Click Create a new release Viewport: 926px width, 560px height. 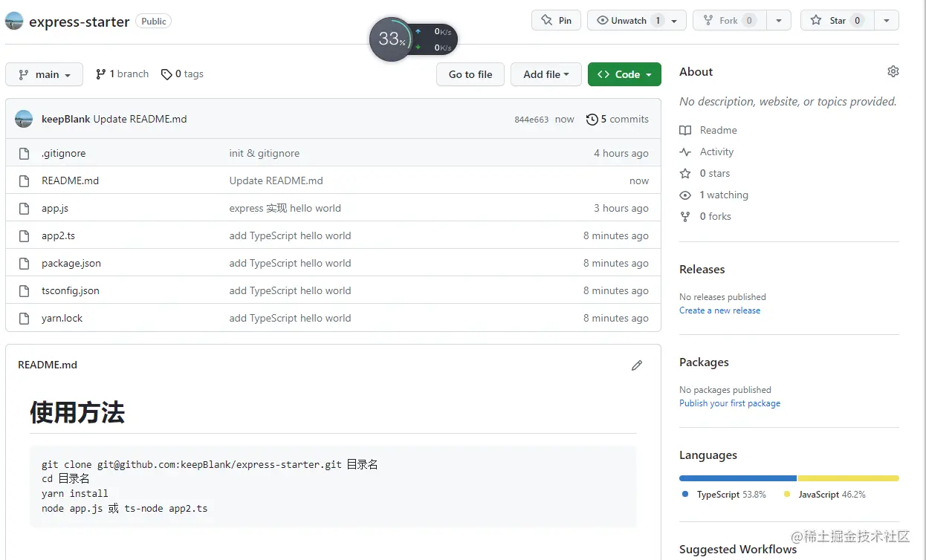tap(720, 310)
